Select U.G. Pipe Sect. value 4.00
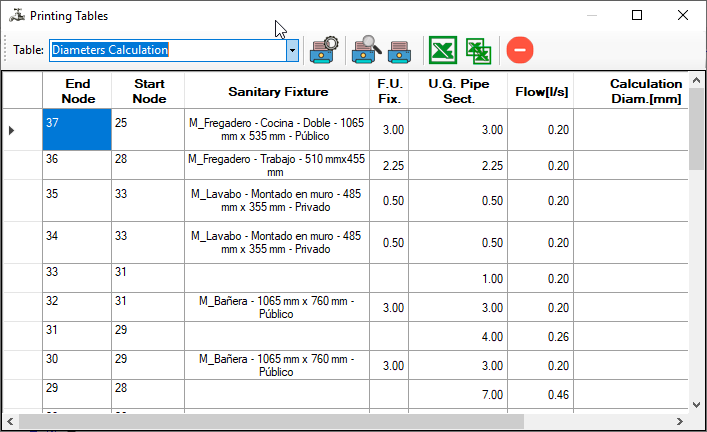Image resolution: width=707 pixels, height=432 pixels. (458, 336)
